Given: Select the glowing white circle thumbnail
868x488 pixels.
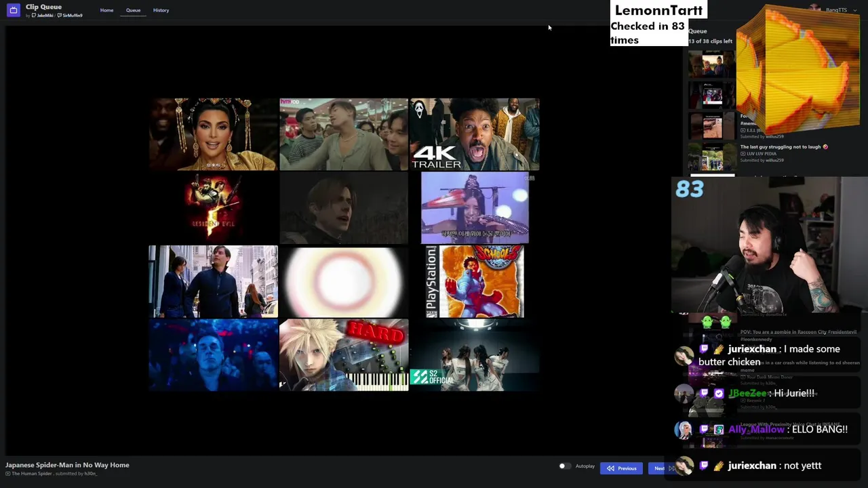Looking at the screenshot, I should click(x=344, y=281).
